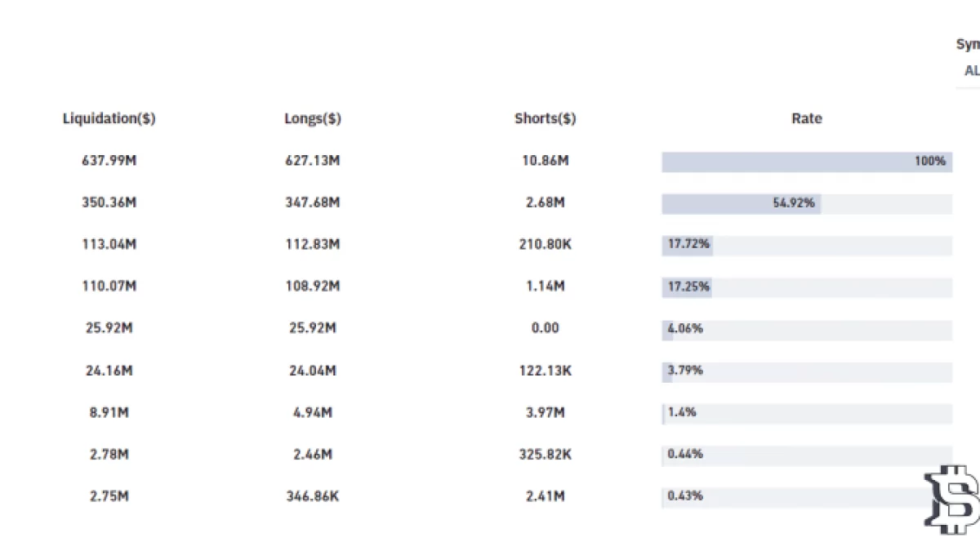980x551 pixels.
Task: Click the 0.43% rate bar
Action: coord(806,496)
